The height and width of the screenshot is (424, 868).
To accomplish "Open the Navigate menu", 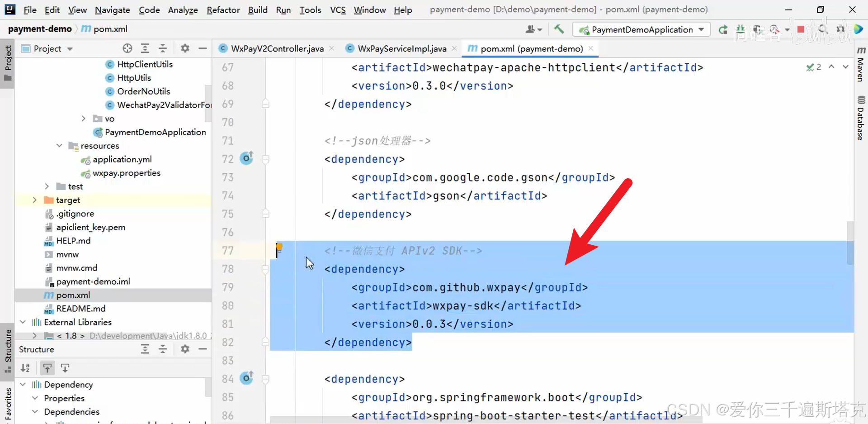I will [113, 10].
